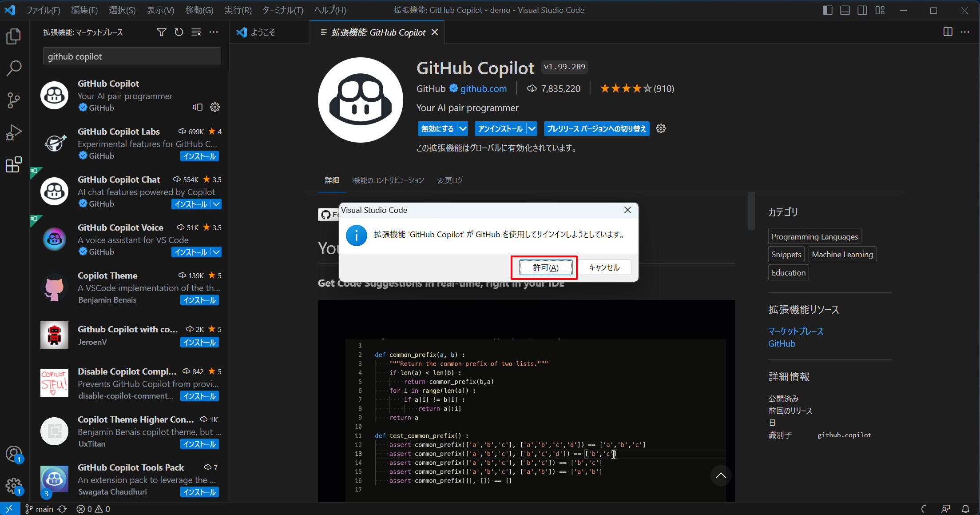The height and width of the screenshot is (515, 980).
Task: Open the Source Control view
Action: pyautogui.click(x=14, y=100)
